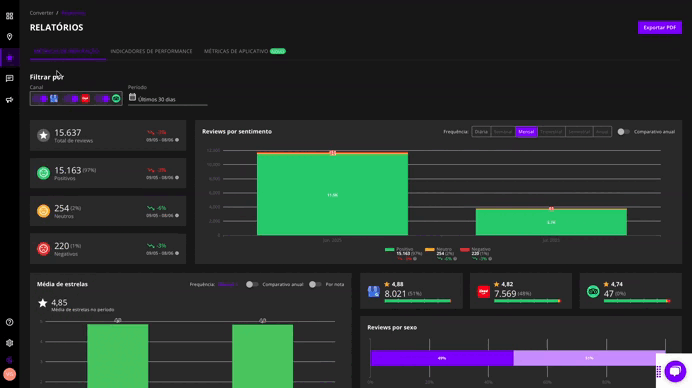
Task: Select the highlighted reports star icon in sidebar
Action: click(x=9, y=57)
